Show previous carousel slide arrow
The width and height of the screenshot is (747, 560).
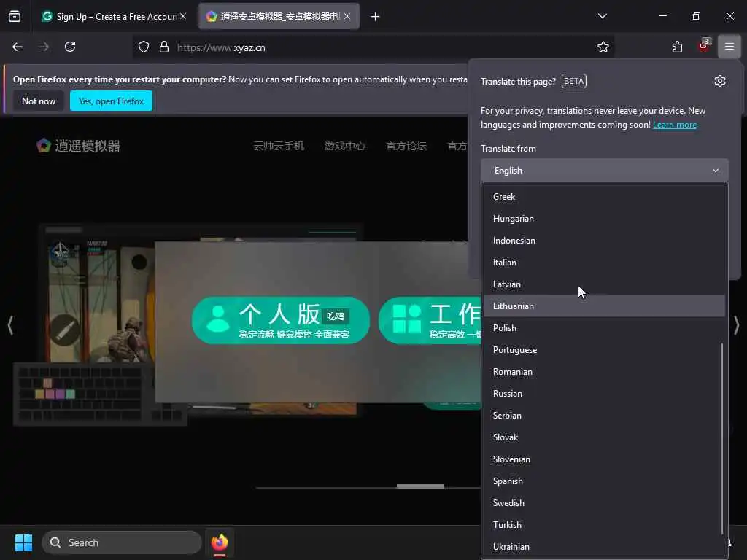coord(10,325)
